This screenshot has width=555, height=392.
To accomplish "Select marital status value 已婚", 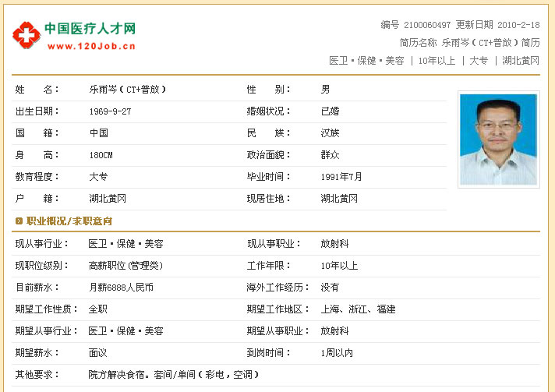I will (x=330, y=111).
